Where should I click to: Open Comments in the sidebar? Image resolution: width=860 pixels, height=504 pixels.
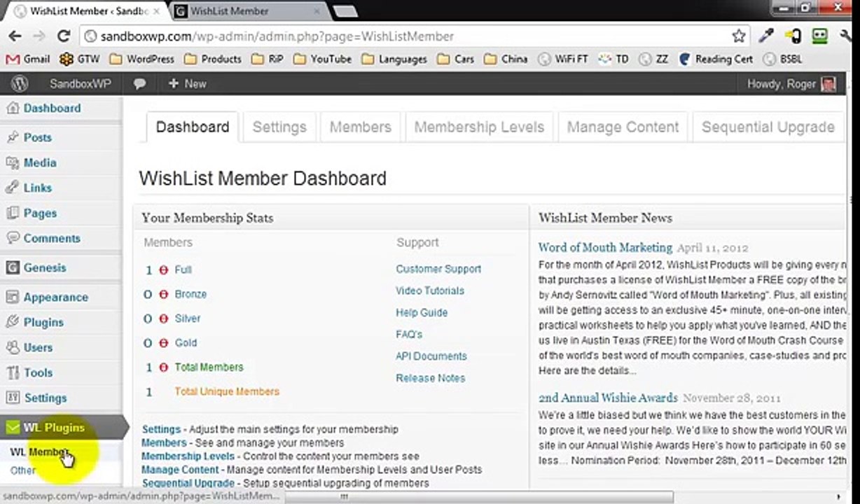(x=52, y=239)
